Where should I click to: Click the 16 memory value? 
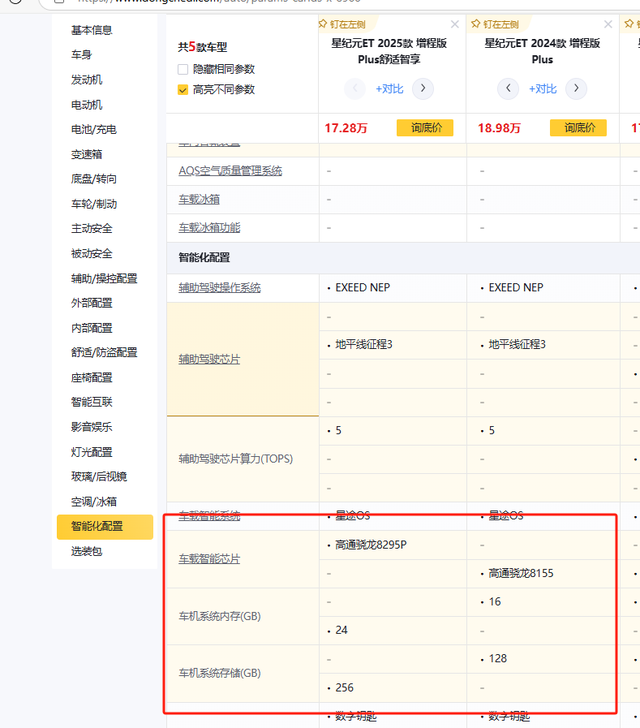pyautogui.click(x=495, y=602)
